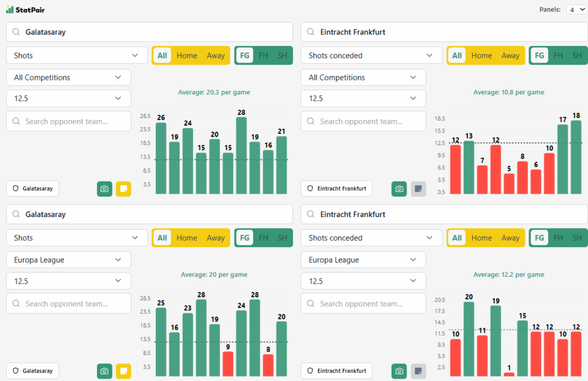Viewport: 588px width, 381px height.
Task: Open the 12.5 line dropdown in Frankfurt Europa League panel
Action: [363, 281]
